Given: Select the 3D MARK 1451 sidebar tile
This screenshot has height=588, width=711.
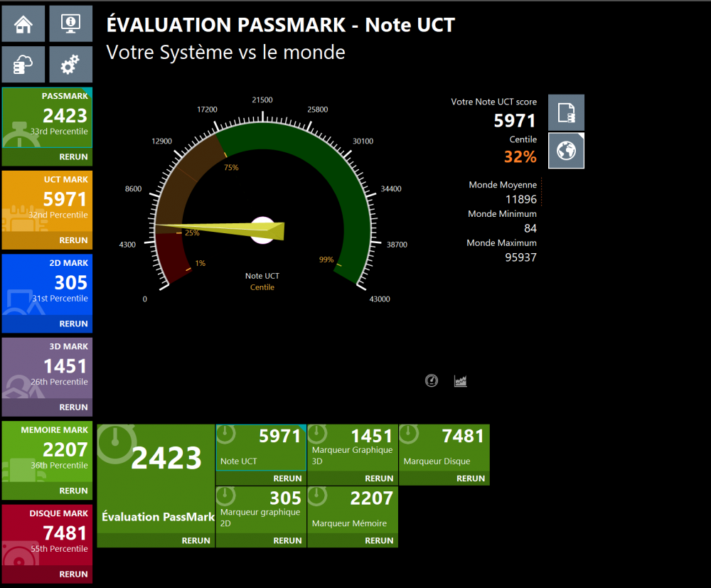Looking at the screenshot, I should [x=47, y=368].
